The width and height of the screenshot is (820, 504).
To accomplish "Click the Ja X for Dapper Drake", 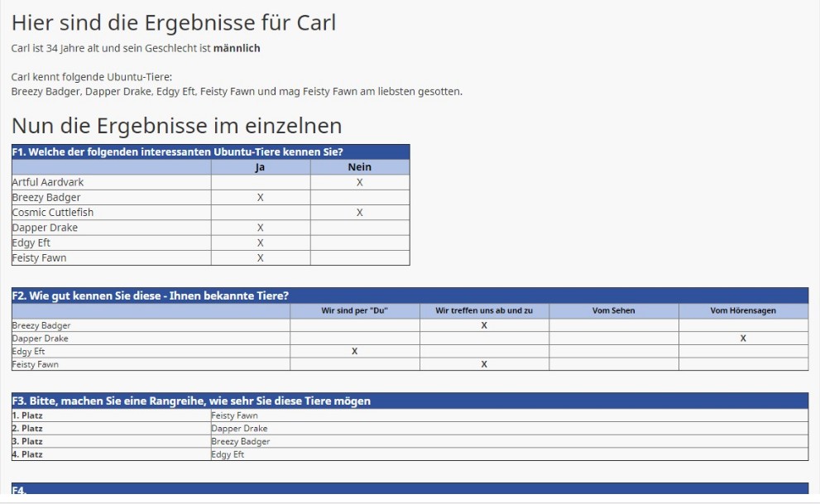I will coord(261,228).
